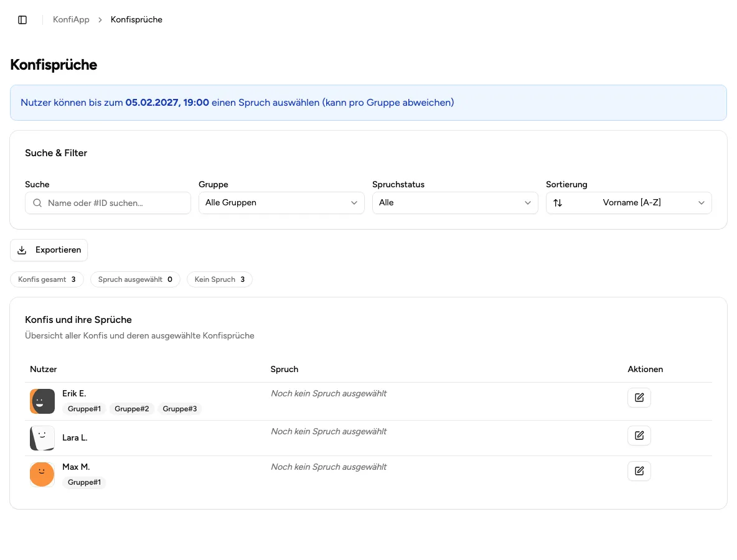Click the Spruch column header
Viewport: 737px width, 560px height.
tap(284, 369)
